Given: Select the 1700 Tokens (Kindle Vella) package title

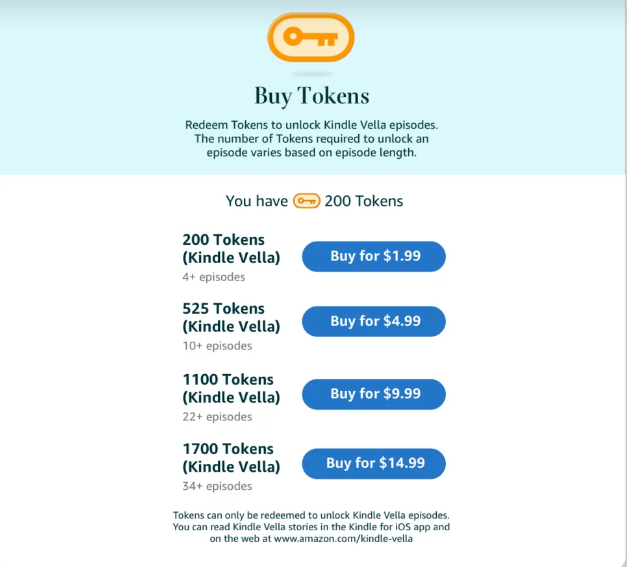Looking at the screenshot, I should [231, 457].
